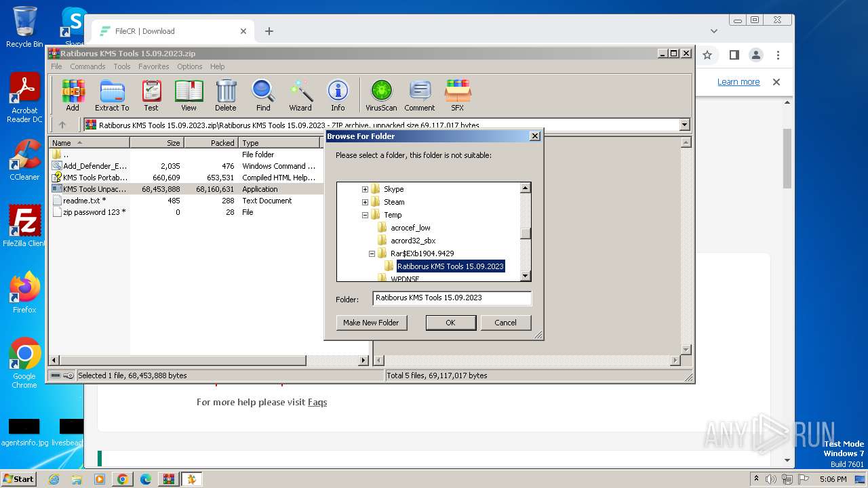Expand the Skype folder node
Image resolution: width=868 pixels, height=488 pixels.
pos(365,189)
